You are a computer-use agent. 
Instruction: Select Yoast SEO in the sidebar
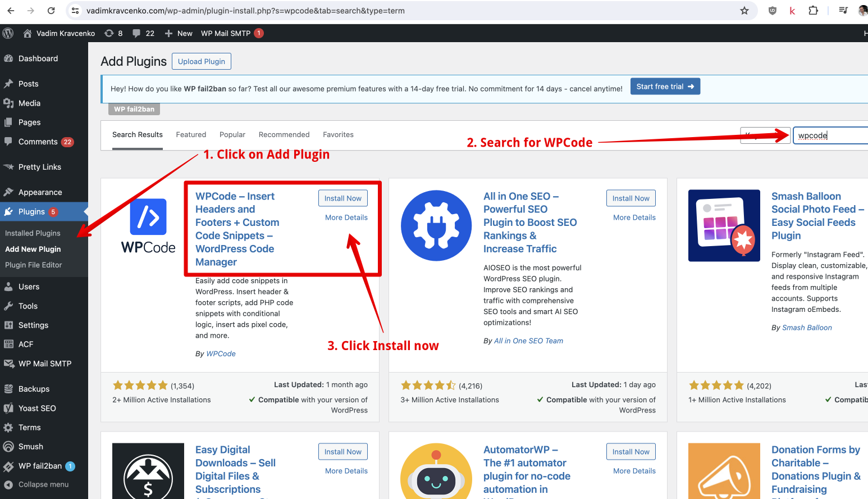[x=38, y=408]
